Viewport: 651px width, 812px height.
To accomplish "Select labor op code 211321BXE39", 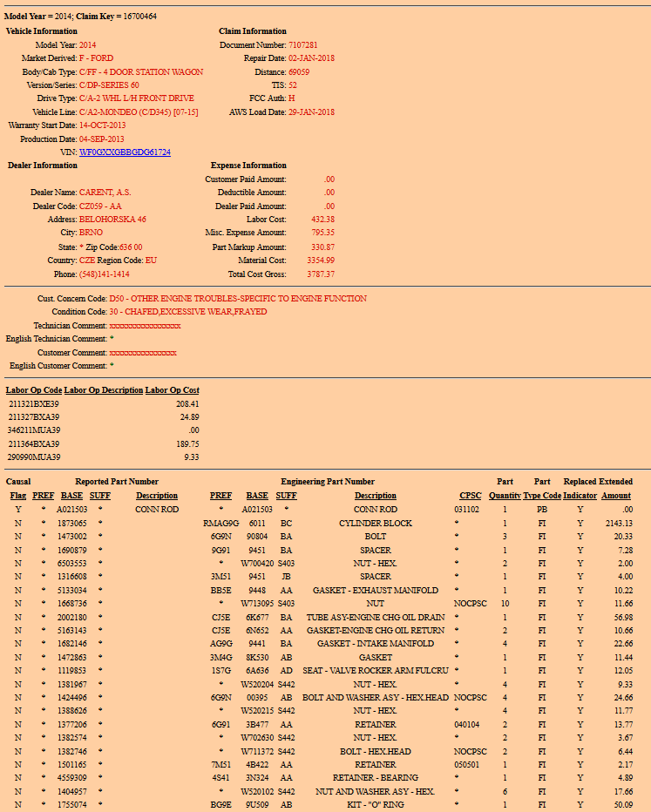I will [x=34, y=404].
